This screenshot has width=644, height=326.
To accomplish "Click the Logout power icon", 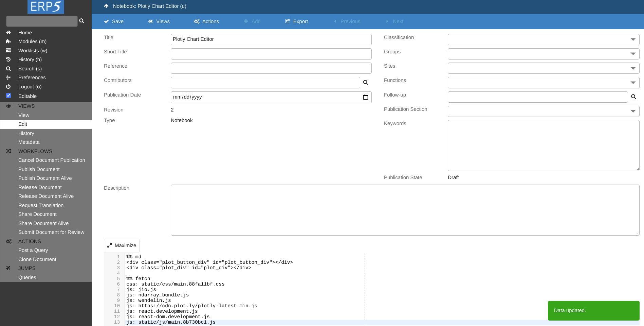I will (x=8, y=87).
